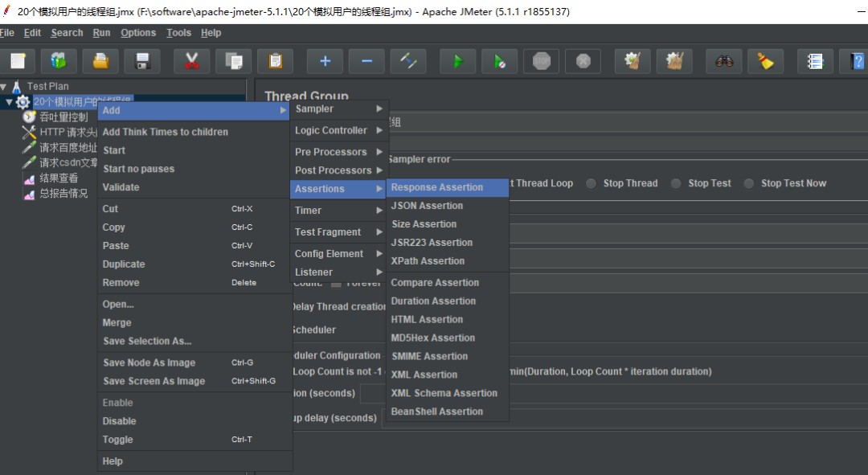Click the Paste clipboard toolbar icon
This screenshot has width=868, height=475.
point(275,61)
